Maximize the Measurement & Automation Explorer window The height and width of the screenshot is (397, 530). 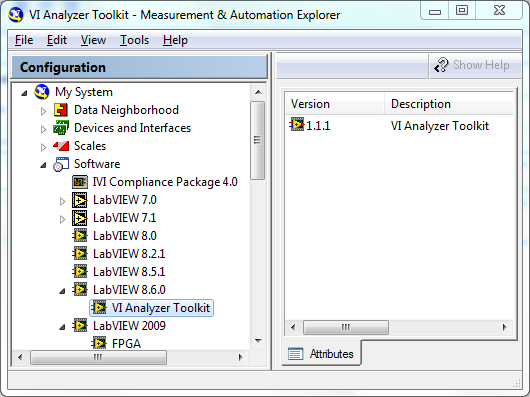tap(462, 11)
